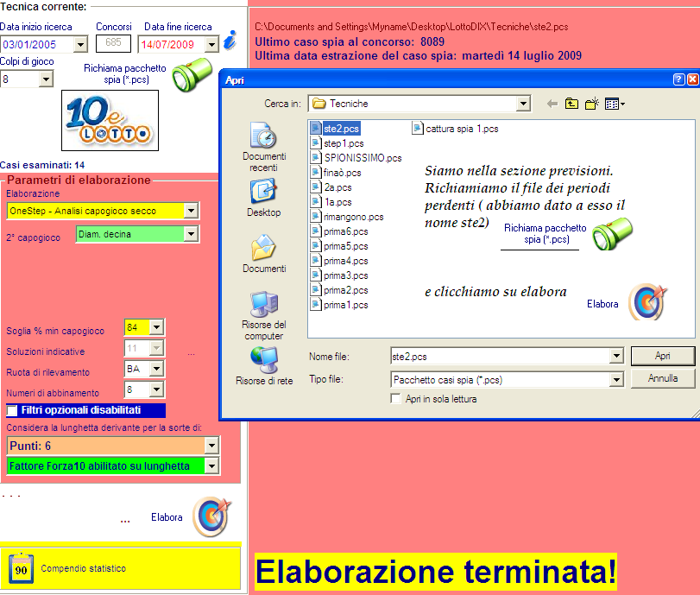Expand the disabled Soluzioni indicative dropdown
This screenshot has width=700, height=595.
pos(156,348)
